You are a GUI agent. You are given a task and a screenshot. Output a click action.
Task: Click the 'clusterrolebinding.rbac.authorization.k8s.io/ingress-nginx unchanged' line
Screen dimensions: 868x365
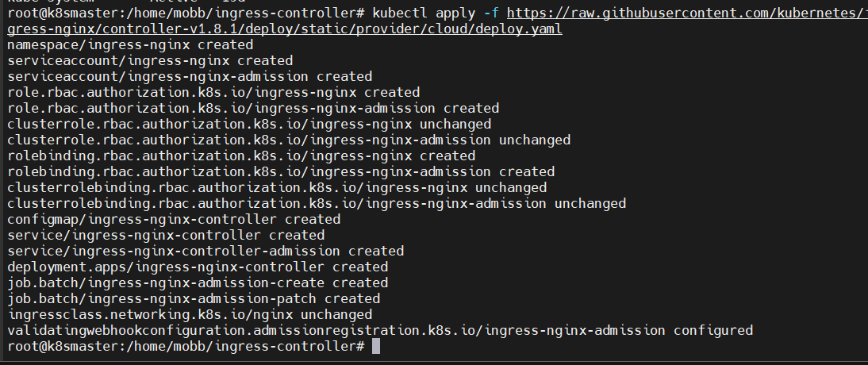tap(277, 187)
